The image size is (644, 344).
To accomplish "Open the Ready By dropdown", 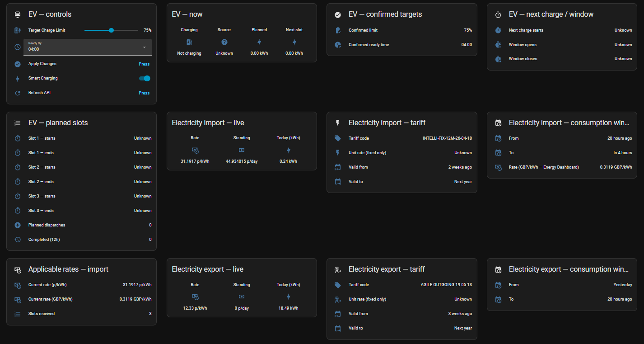I will [88, 47].
